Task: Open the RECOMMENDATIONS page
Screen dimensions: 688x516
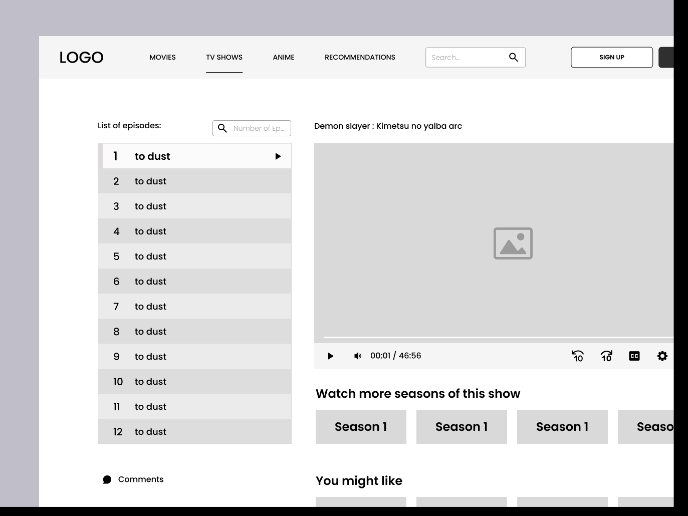Action: tap(360, 57)
